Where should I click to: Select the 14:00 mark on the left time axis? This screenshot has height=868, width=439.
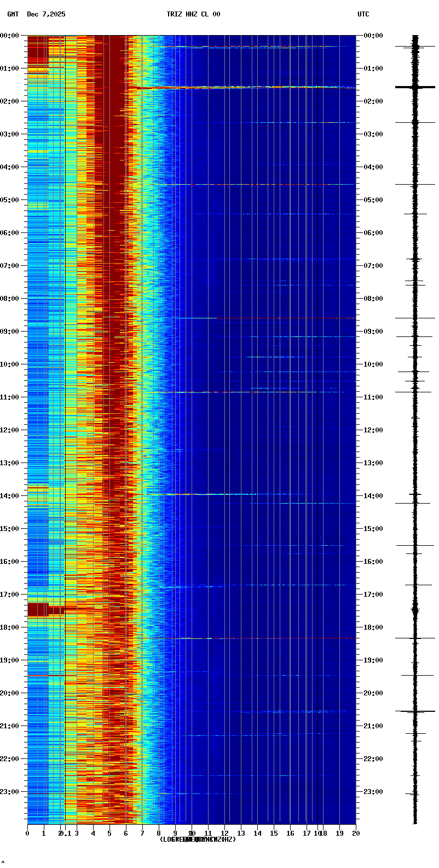click(10, 496)
